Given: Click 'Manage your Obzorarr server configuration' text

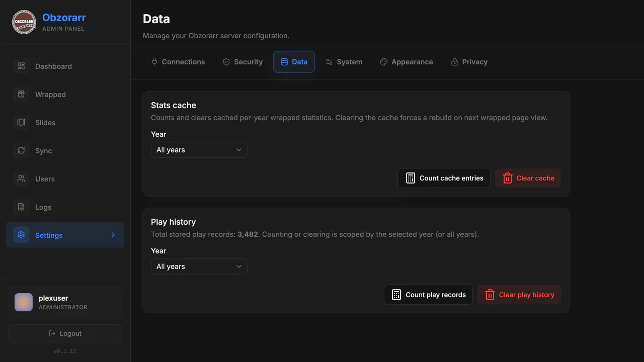Looking at the screenshot, I should [216, 36].
